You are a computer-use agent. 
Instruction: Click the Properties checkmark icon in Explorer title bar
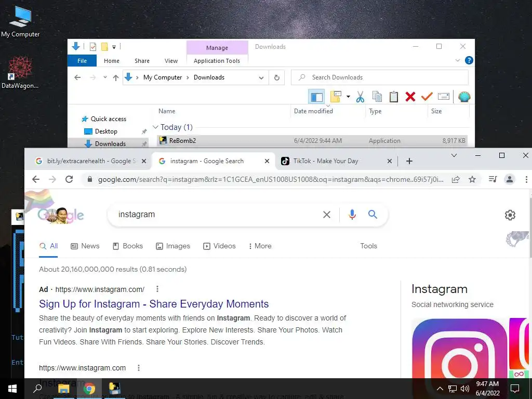[x=92, y=47]
